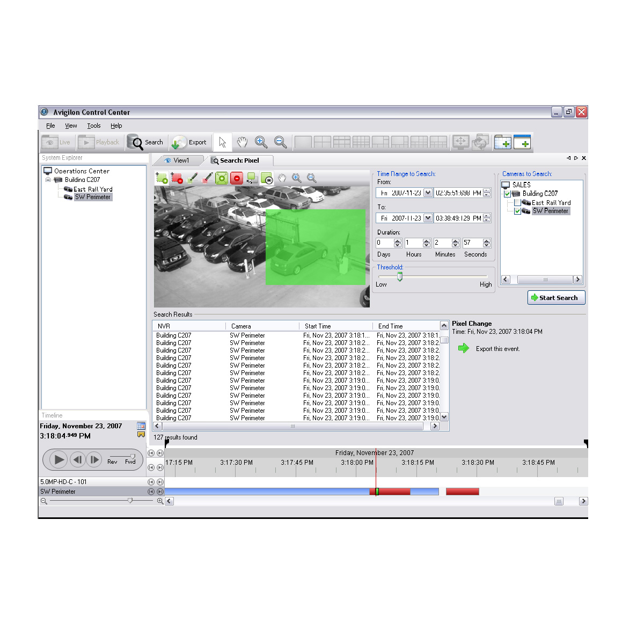The image size is (644, 644).
Task: Click hand pan icon above camera image
Action: click(x=282, y=178)
